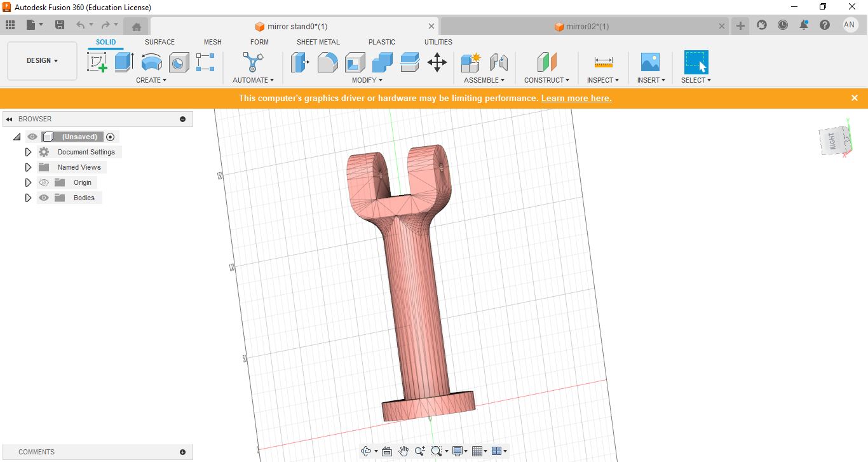Click the Joint tool
The width and height of the screenshot is (868, 462).
pos(499,62)
